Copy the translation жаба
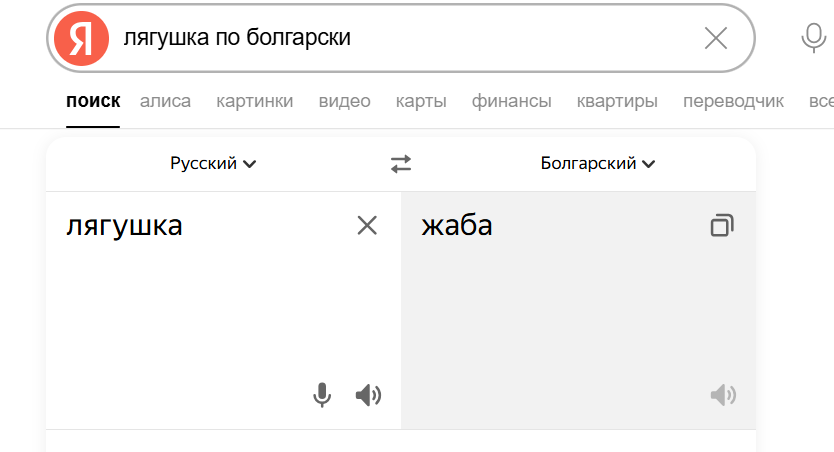834x452 pixels. [721, 226]
